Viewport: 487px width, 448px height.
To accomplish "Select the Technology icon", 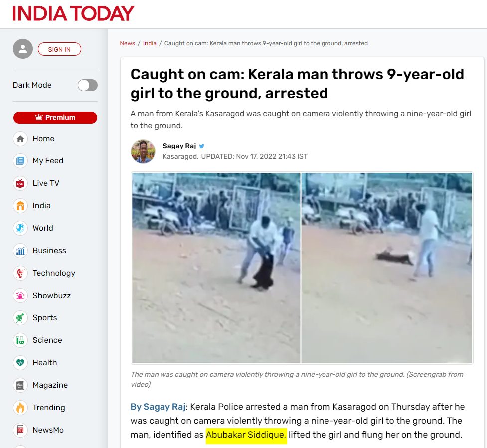I will (20, 273).
